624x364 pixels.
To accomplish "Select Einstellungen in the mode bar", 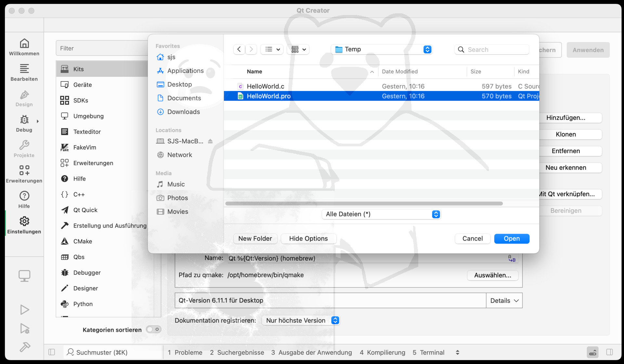I will tap(24, 225).
